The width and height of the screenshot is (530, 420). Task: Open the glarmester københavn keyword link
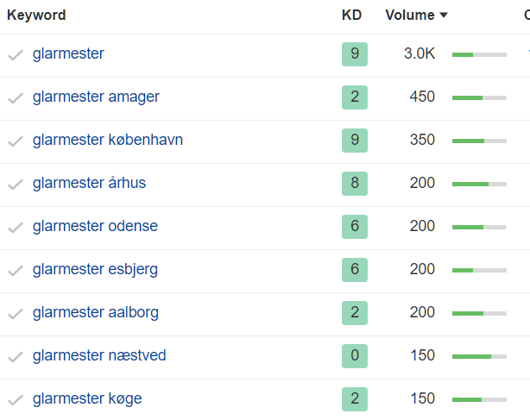pyautogui.click(x=108, y=141)
